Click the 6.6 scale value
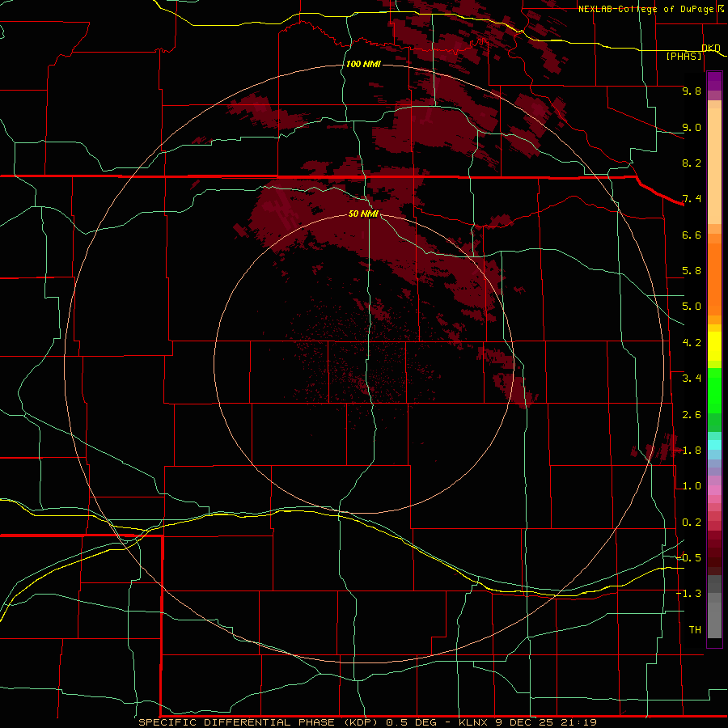This screenshot has height=728, width=728. 692,235
